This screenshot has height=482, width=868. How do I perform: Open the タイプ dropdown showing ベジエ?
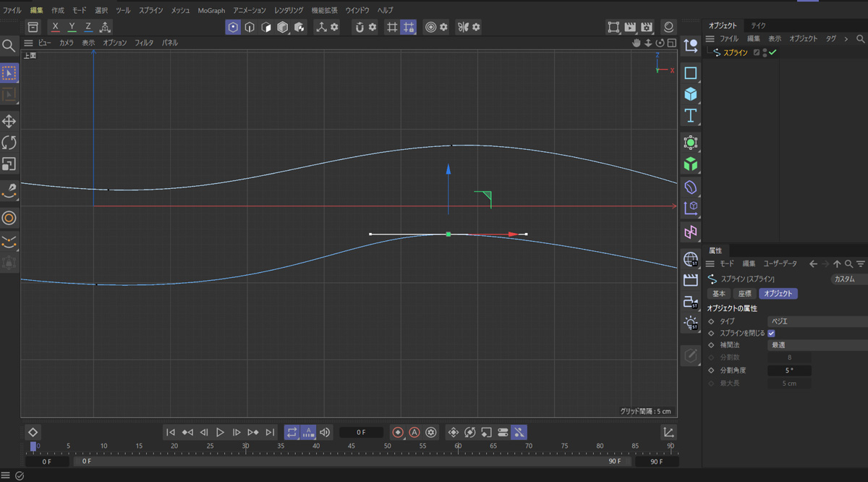[x=817, y=321]
